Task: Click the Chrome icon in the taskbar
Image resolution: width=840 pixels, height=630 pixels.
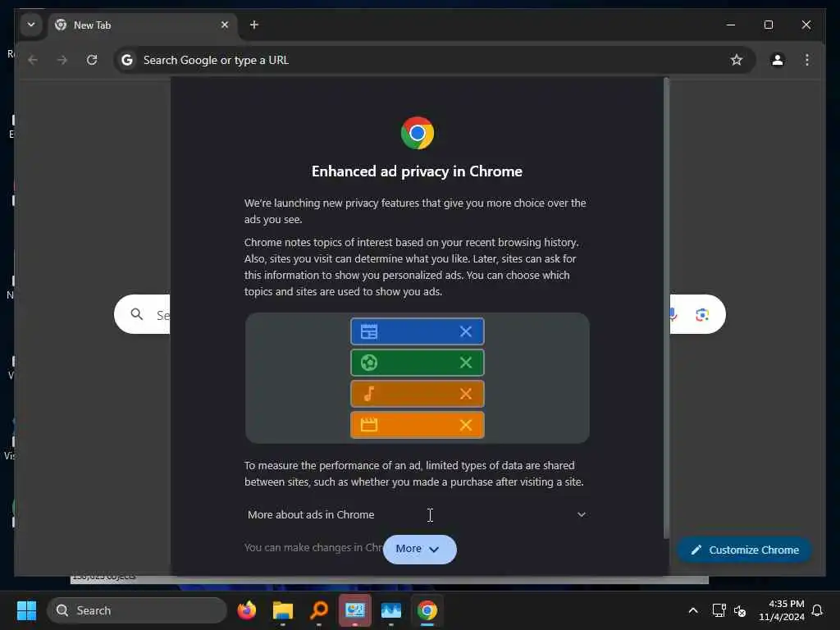Action: coord(427,610)
